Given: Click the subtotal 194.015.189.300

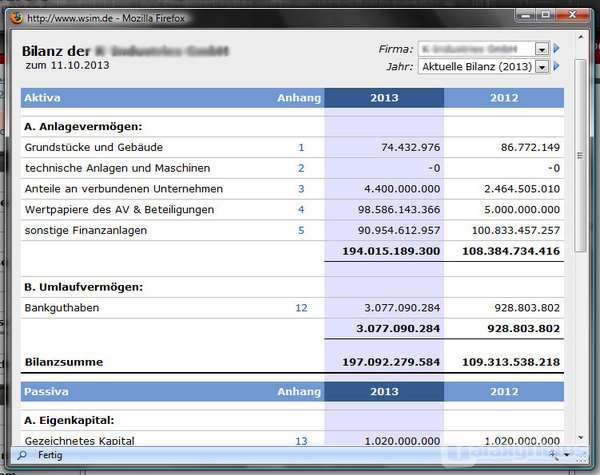Looking at the screenshot, I should point(391,251).
